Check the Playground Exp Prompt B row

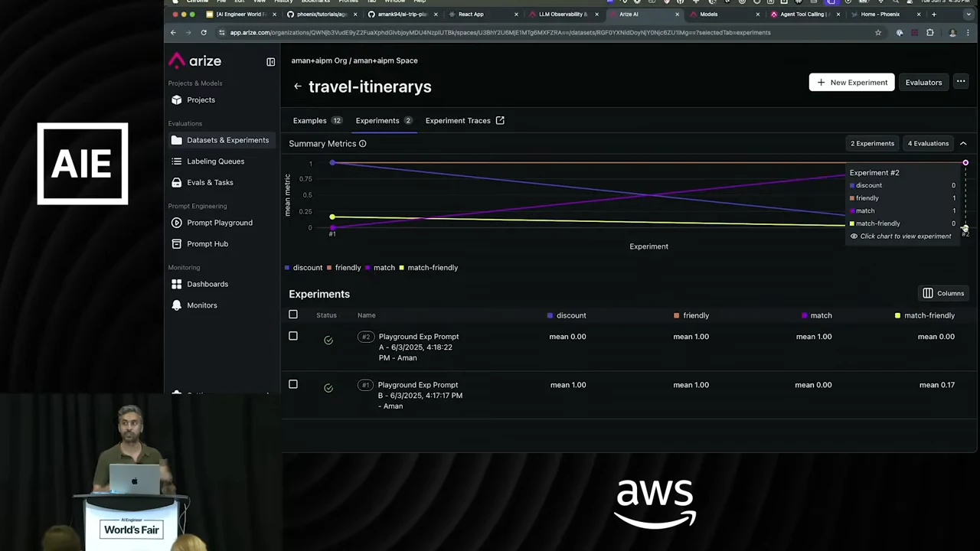click(x=293, y=384)
